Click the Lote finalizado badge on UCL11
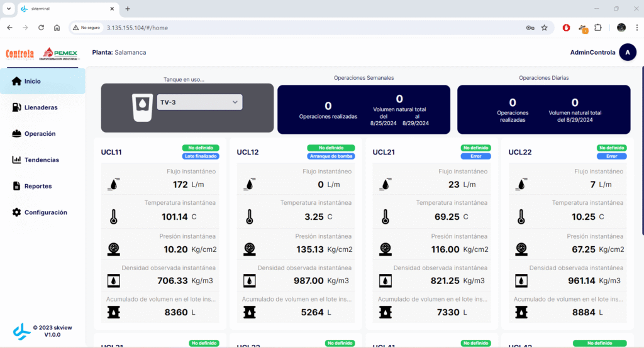 click(201, 156)
